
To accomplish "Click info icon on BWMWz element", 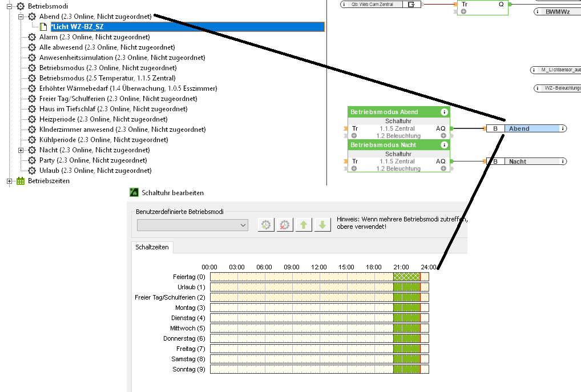I will (x=538, y=12).
